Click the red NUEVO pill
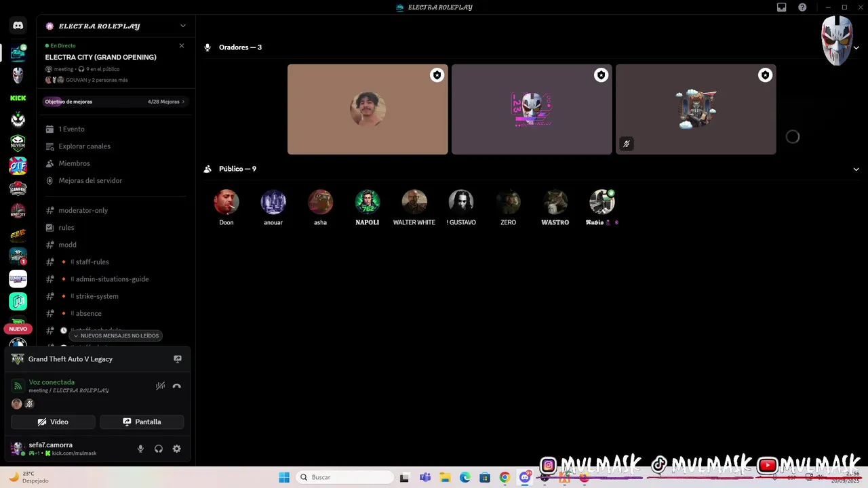 18,329
